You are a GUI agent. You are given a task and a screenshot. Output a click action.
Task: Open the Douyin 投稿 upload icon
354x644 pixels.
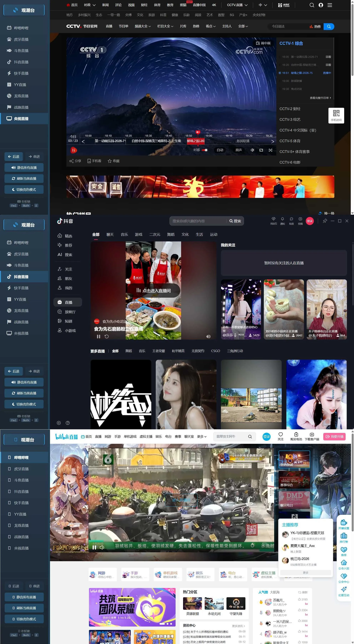pos(300,221)
